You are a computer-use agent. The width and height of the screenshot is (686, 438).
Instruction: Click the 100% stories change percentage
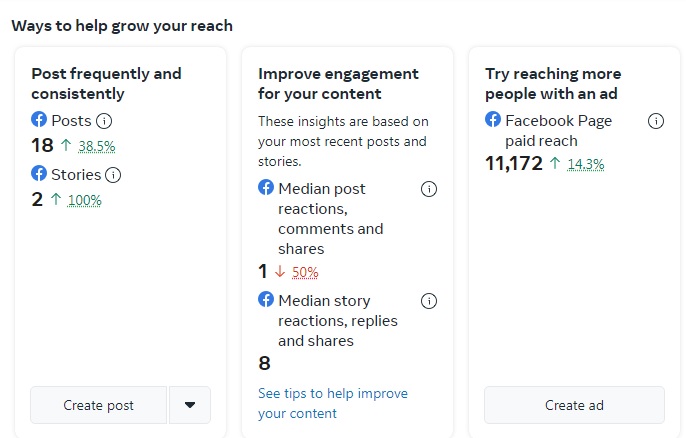point(85,200)
